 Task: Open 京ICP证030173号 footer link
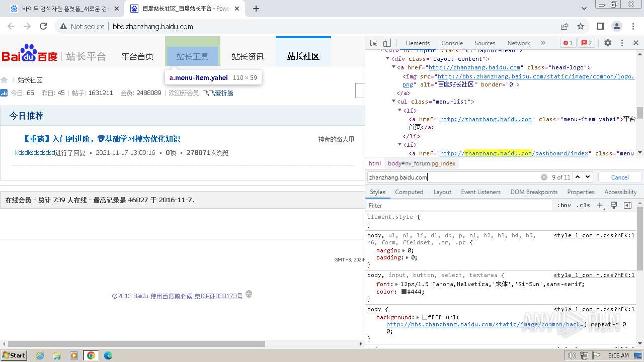218,296
